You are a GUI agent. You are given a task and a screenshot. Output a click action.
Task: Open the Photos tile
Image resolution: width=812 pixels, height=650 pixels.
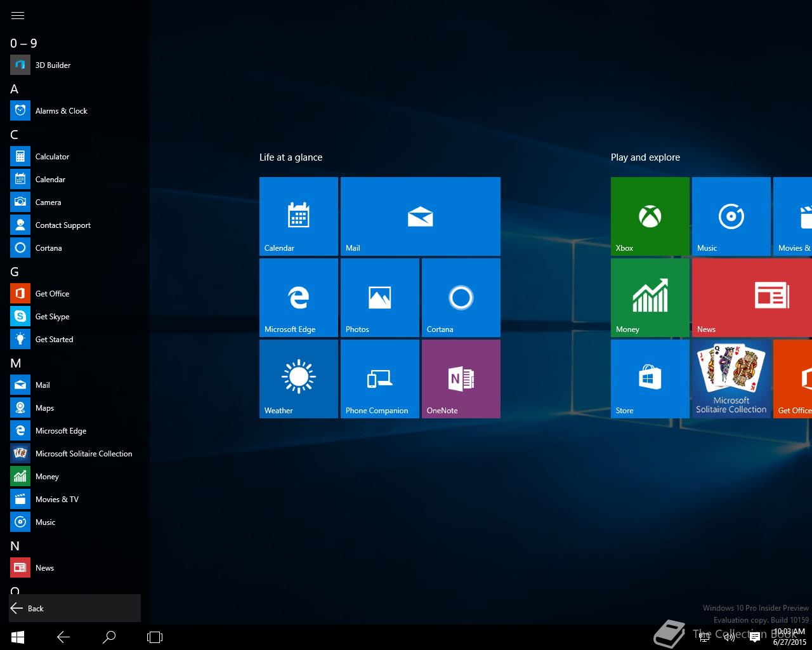(380, 298)
